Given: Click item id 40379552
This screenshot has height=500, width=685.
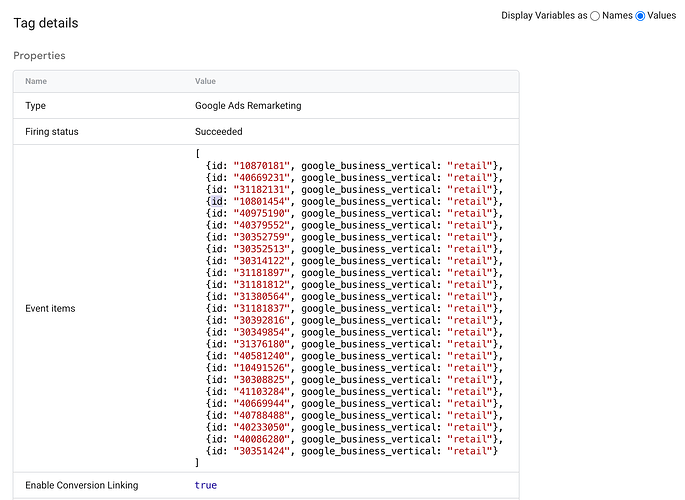Looking at the screenshot, I should click(262, 225).
